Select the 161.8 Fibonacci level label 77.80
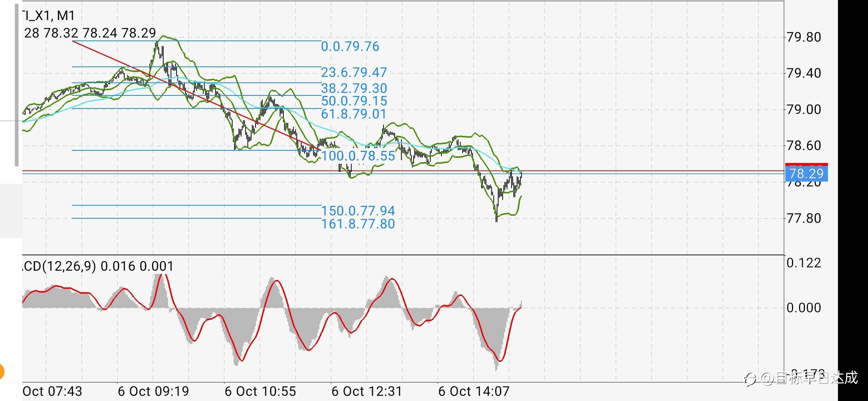This screenshot has width=868, height=401. pyautogui.click(x=358, y=224)
